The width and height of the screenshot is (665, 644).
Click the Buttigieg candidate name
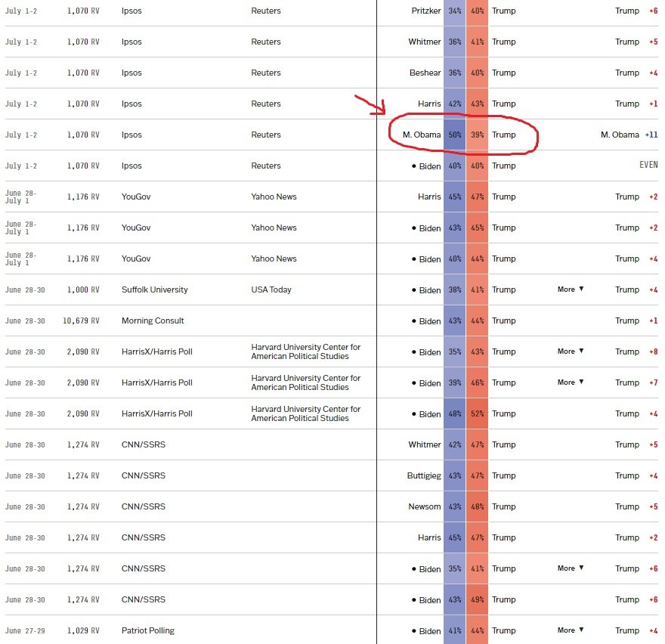coord(422,475)
